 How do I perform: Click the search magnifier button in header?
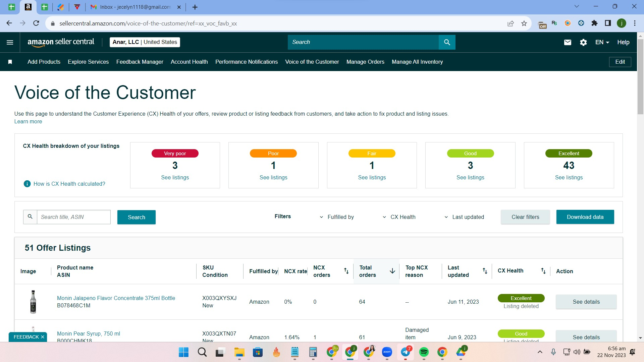click(447, 42)
